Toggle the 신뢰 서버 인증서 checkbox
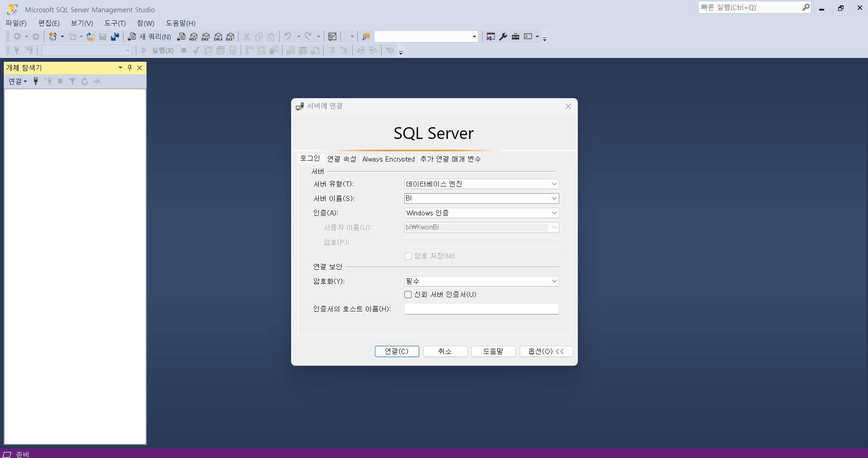The height and width of the screenshot is (458, 868). [408, 295]
